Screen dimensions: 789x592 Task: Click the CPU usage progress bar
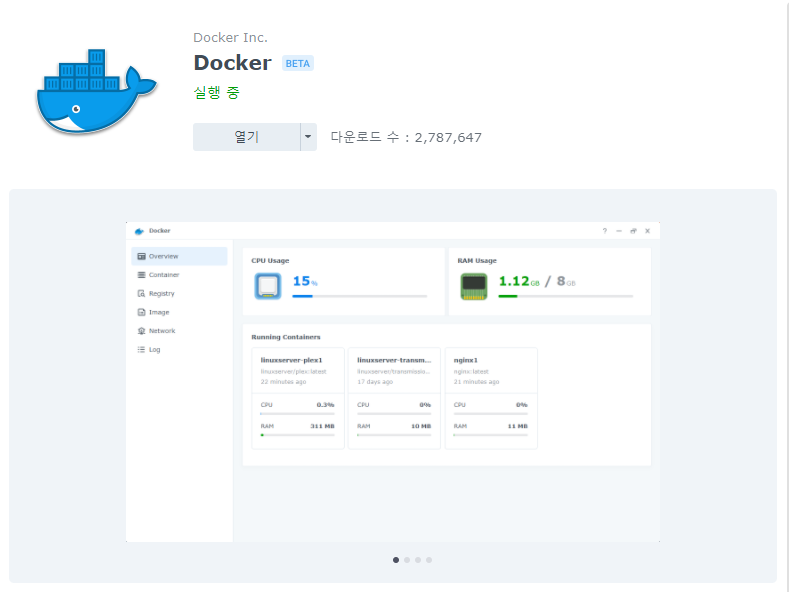(x=360, y=296)
